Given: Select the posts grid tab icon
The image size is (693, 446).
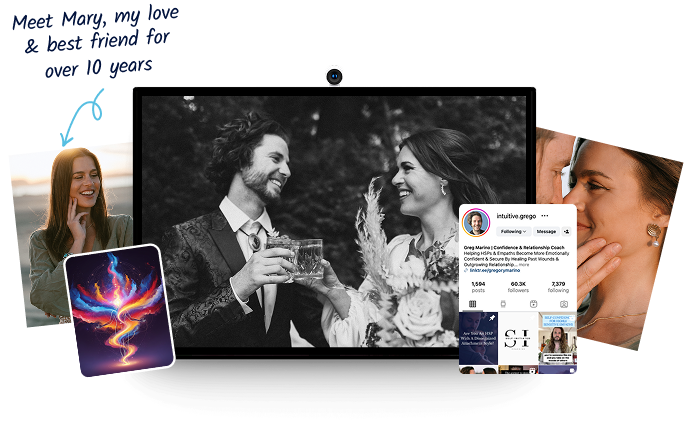Looking at the screenshot, I should click(472, 303).
